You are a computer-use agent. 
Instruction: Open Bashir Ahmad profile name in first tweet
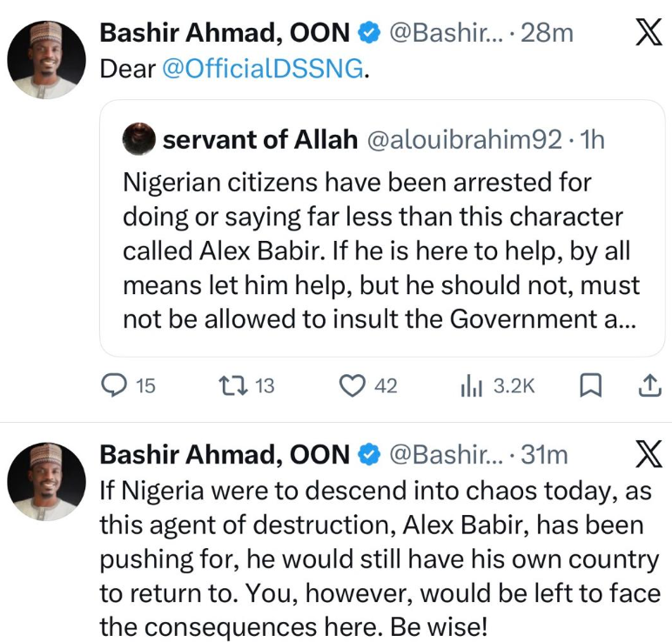(225, 34)
